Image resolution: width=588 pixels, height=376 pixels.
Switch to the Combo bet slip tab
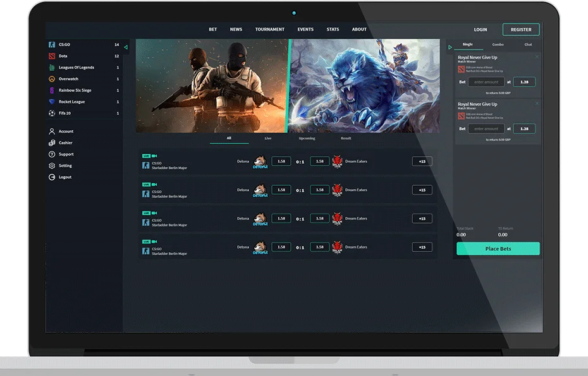click(x=498, y=45)
